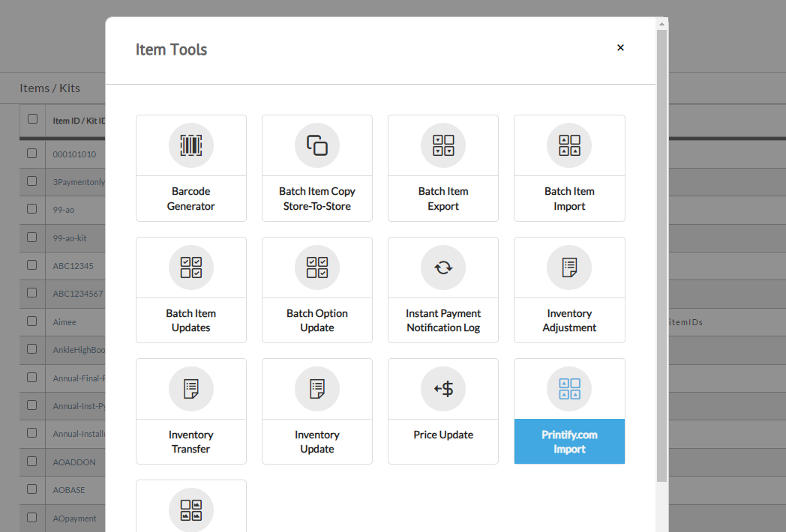Click item ID 000101010 in list
The height and width of the screenshot is (532, 786).
(x=74, y=154)
